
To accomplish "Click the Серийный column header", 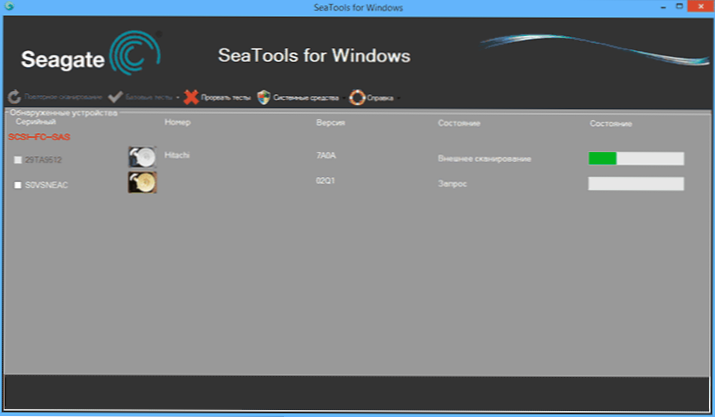I will (x=36, y=121).
